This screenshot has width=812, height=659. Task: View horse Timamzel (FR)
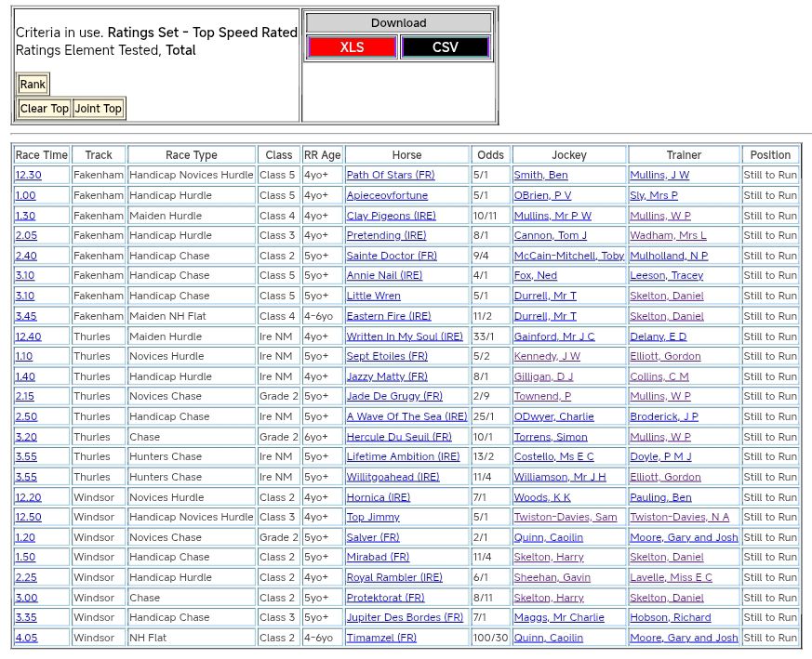381,638
